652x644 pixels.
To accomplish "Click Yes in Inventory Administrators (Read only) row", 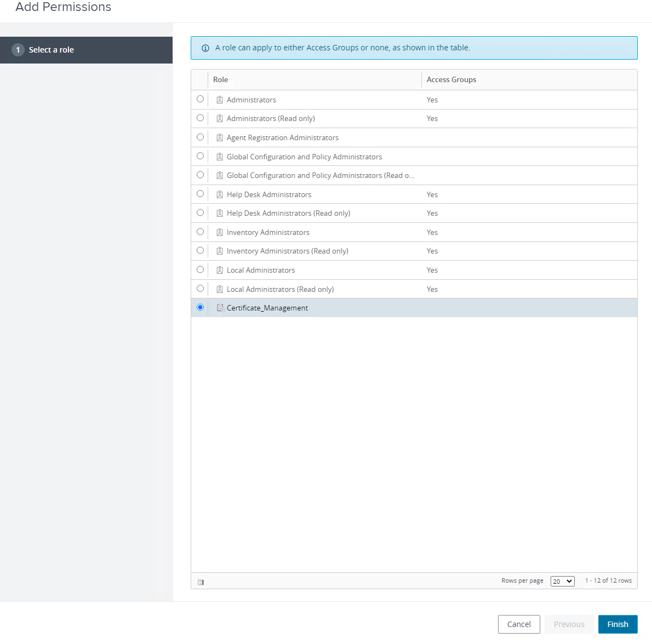I will [x=432, y=251].
